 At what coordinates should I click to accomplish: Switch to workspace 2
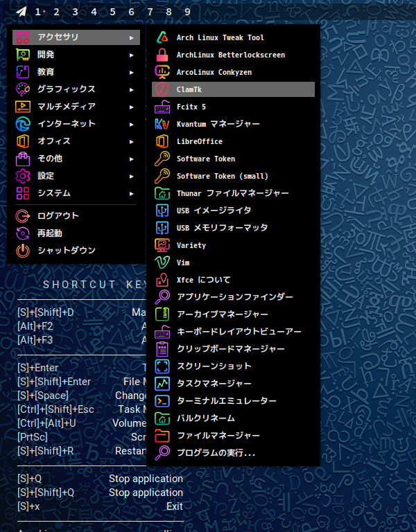coord(56,12)
